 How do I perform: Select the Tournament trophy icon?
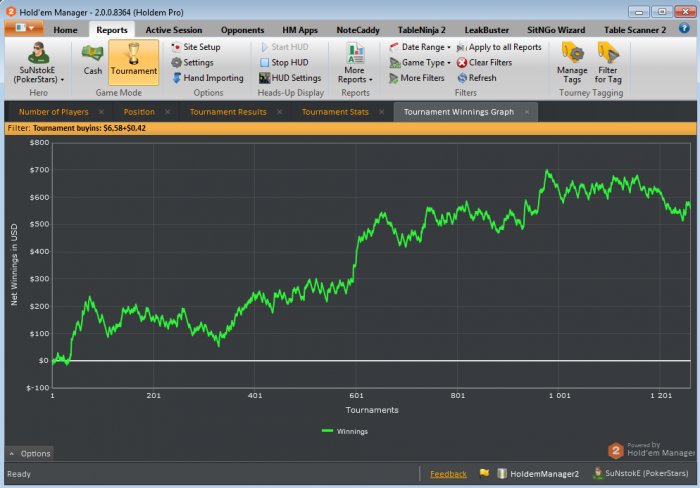pyautogui.click(x=133, y=56)
